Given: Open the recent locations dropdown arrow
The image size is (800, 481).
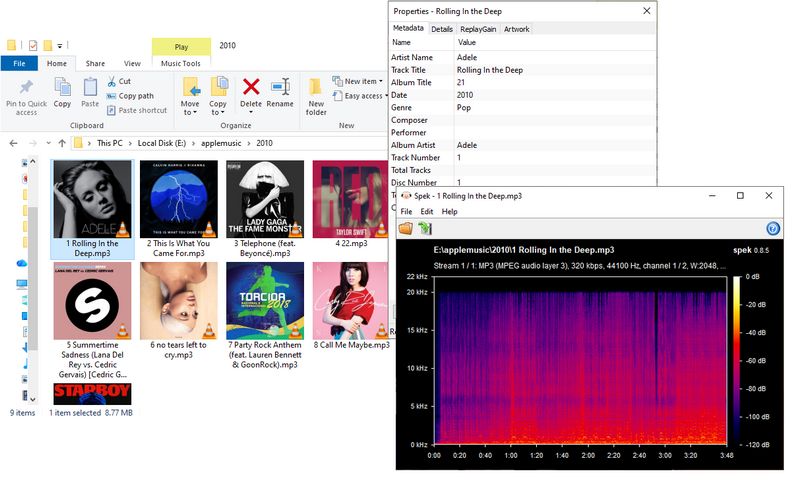Looking at the screenshot, I should point(48,143).
